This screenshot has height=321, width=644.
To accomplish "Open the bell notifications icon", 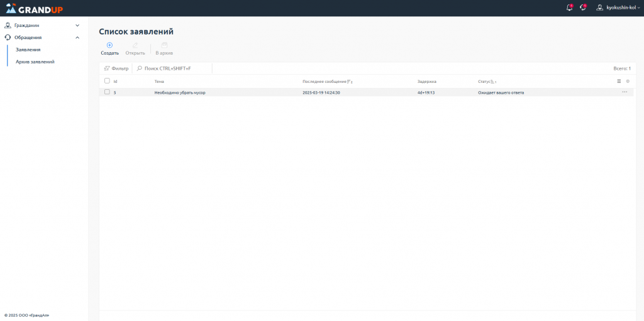I will coord(569,8).
